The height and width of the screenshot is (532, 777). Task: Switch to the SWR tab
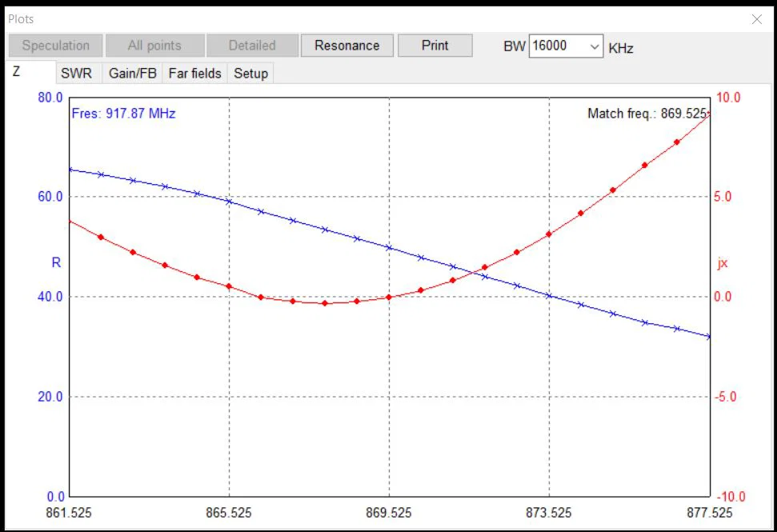pyautogui.click(x=76, y=74)
